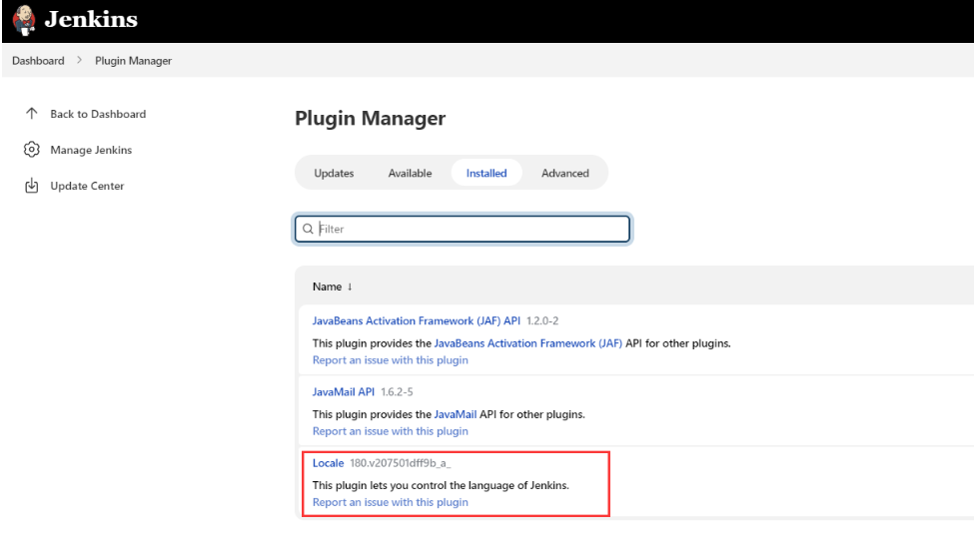Open the JavaMail API plugin title link
The image size is (974, 560).
344,391
